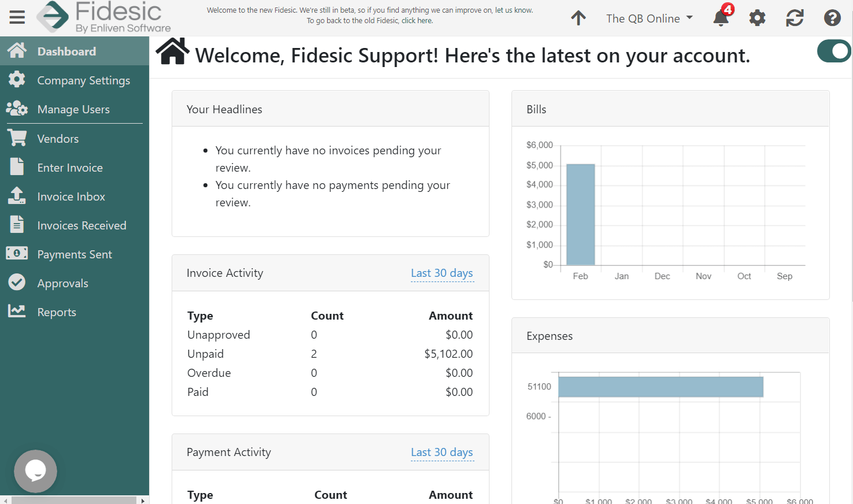
Task: Open the help question mark icon
Action: tap(832, 18)
